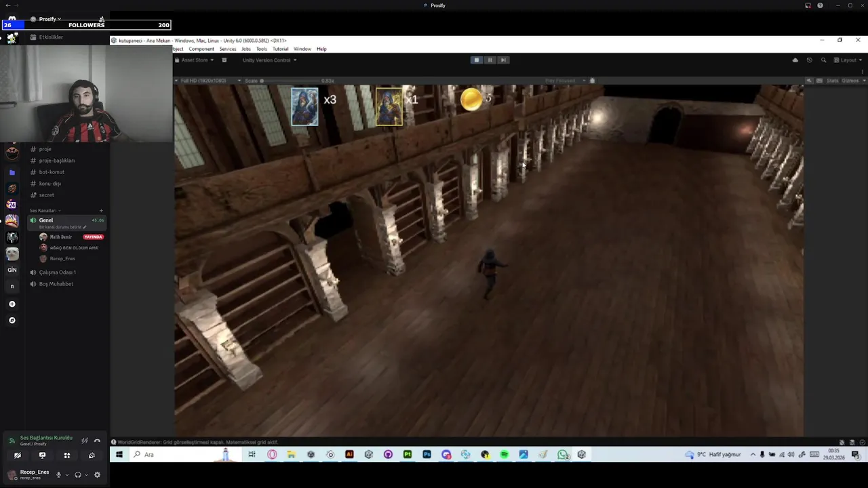868x488 pixels.
Task: Open Tutorial menu in Unity
Action: pos(281,49)
